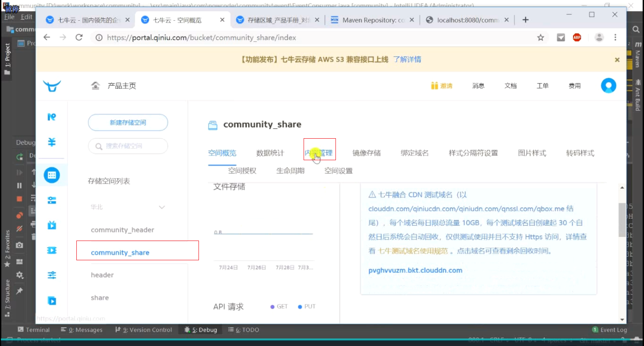Open 费用 in the top navigation
This screenshot has height=346, width=644.
tap(575, 86)
